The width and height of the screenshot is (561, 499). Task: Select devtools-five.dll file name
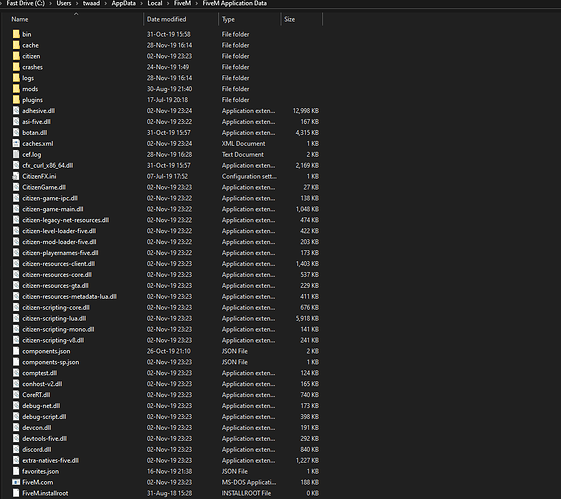click(x=44, y=439)
